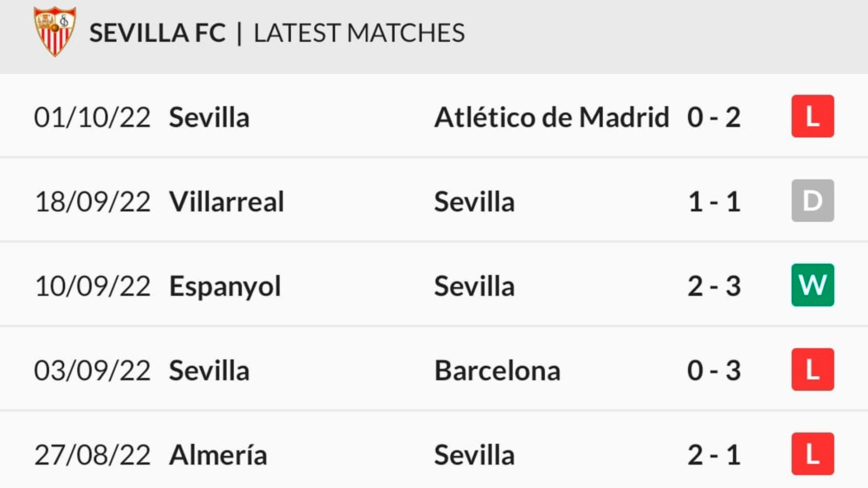Click the red L badge for Barcelona match
This screenshot has width=868, height=488.
[x=812, y=370]
